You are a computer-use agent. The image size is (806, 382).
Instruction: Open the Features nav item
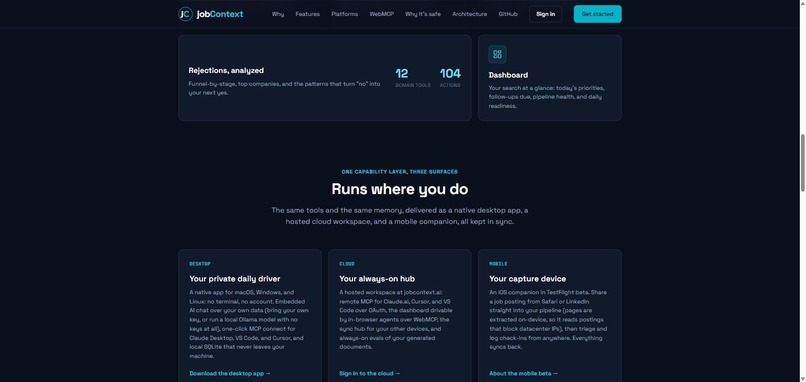307,14
